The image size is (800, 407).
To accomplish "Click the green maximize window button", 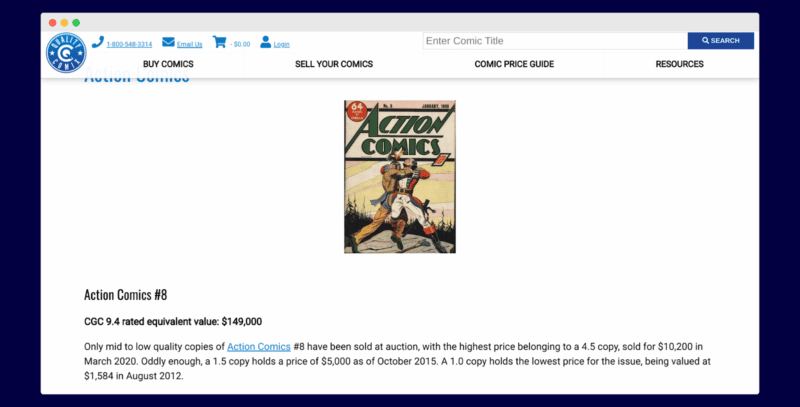I will [76, 22].
